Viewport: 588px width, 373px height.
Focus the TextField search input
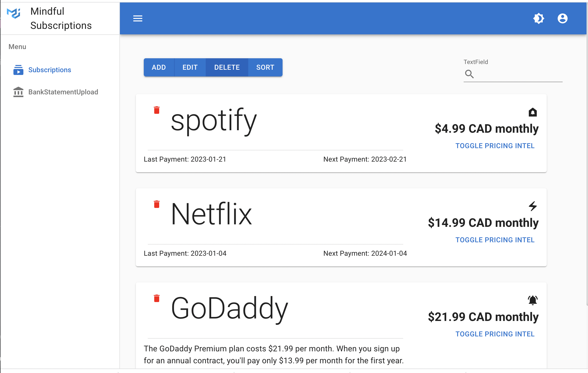point(519,74)
